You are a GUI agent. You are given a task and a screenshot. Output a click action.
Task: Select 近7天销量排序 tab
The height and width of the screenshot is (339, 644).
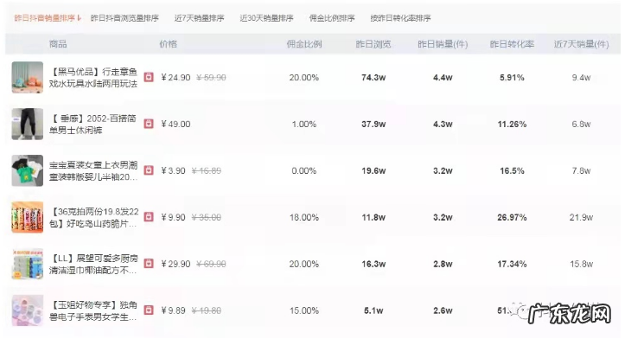pyautogui.click(x=199, y=18)
